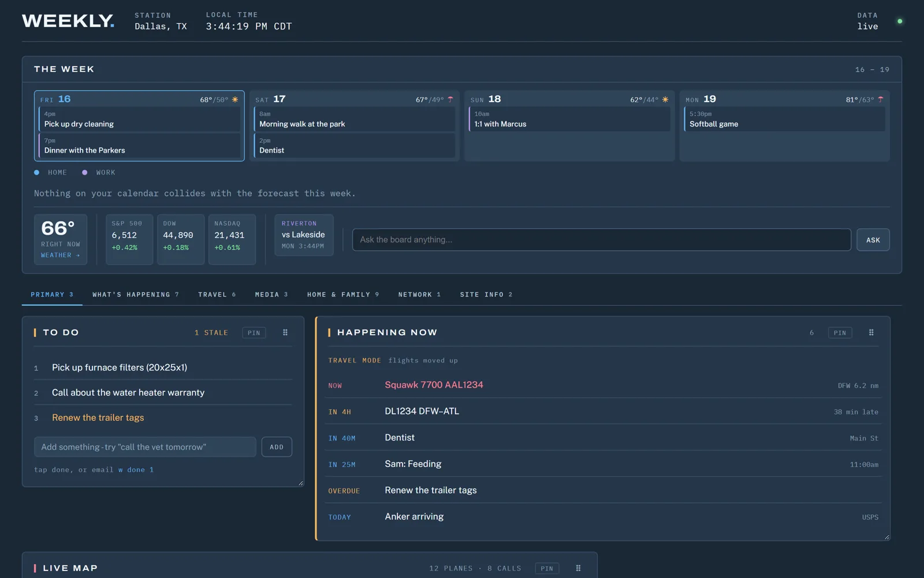924x578 pixels.
Task: Click the WEEKLY logo
Action: tap(68, 21)
